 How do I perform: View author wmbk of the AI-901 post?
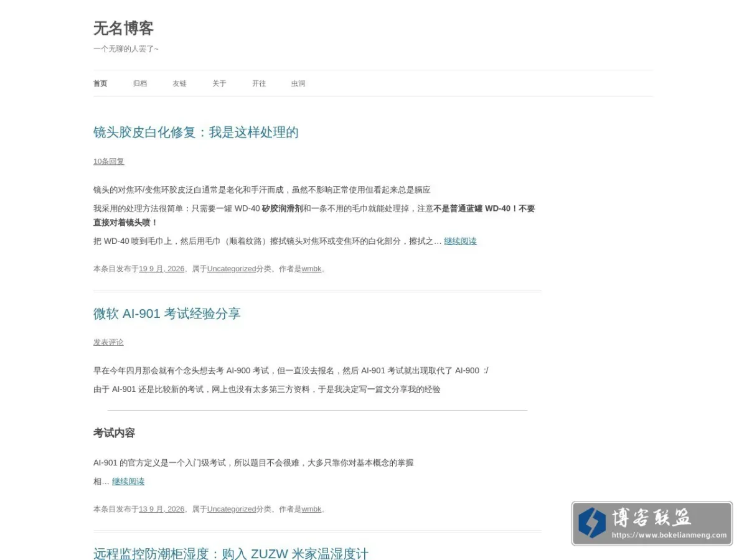click(x=312, y=509)
